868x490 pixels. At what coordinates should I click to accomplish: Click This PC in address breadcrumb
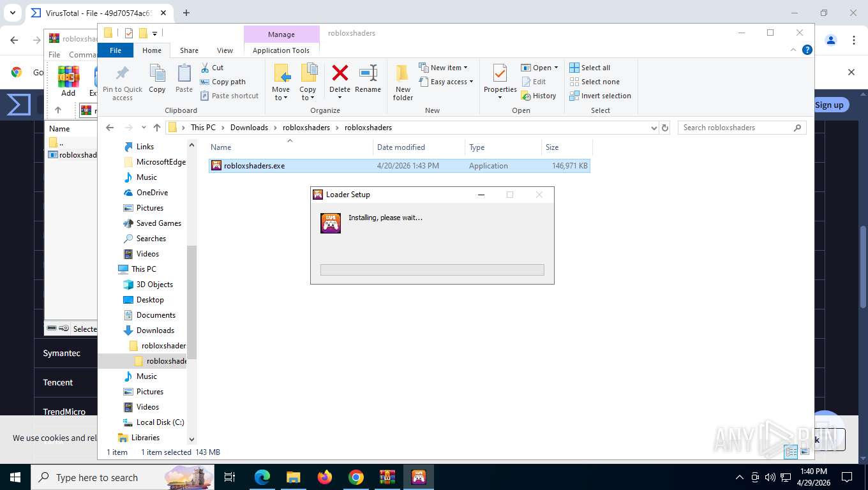tap(203, 128)
